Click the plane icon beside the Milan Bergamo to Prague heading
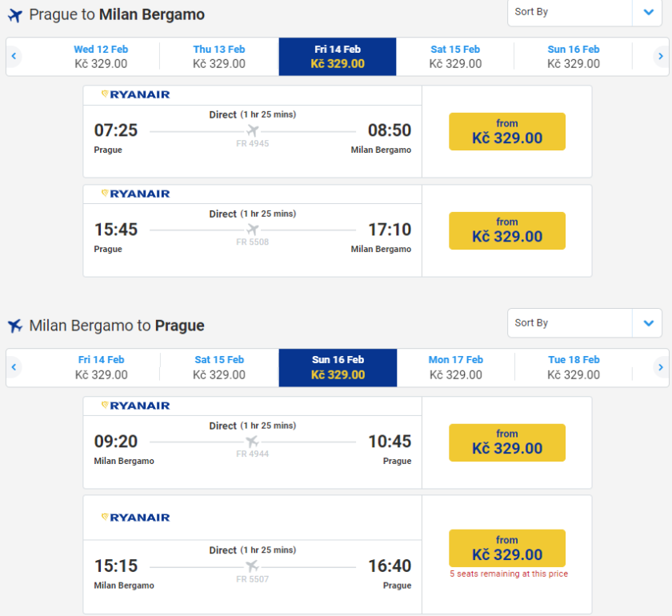 point(15,326)
